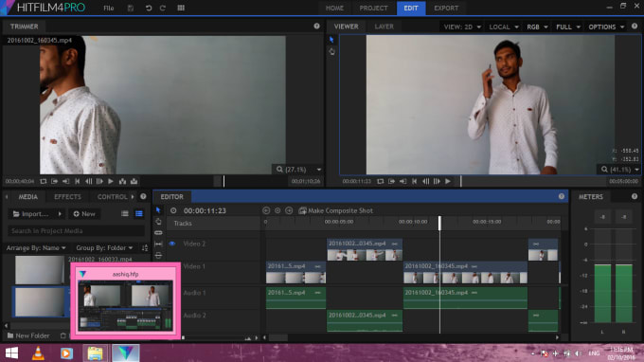Switch to the PROJECT tab
The width and height of the screenshot is (644, 362).
coord(373,9)
